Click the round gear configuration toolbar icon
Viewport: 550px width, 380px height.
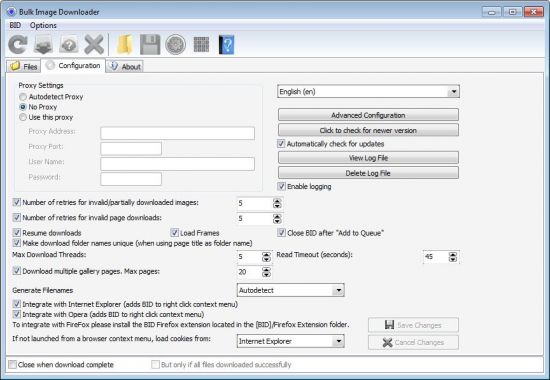(x=175, y=45)
